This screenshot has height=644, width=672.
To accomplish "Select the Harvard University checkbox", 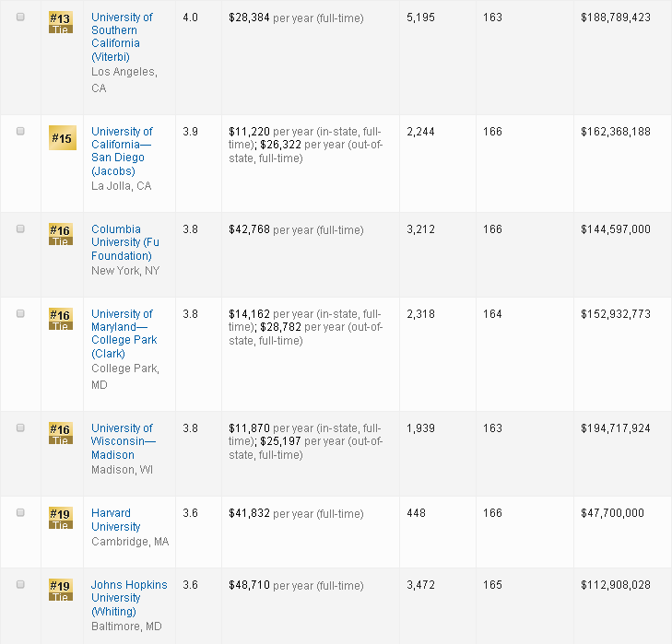I will (x=20, y=513).
